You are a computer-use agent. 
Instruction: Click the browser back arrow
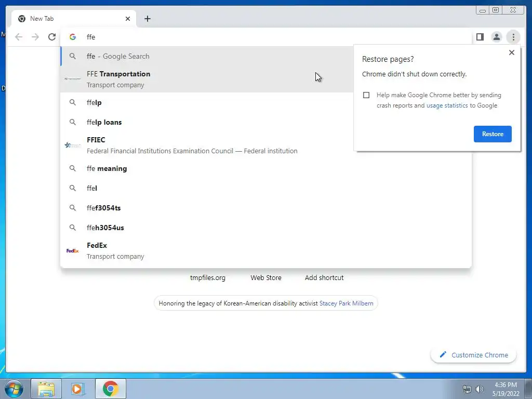coord(19,37)
